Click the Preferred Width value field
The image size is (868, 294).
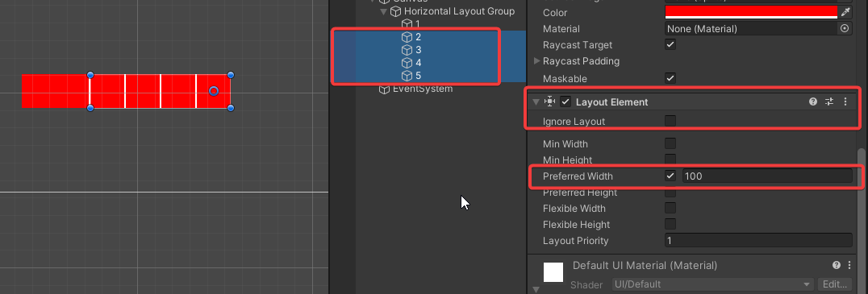coord(766,176)
